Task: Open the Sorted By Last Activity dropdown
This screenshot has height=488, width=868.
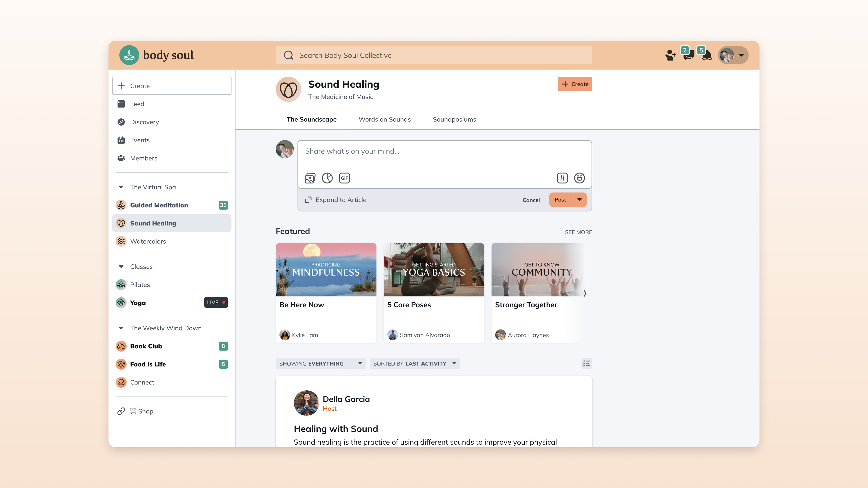Action: click(x=415, y=363)
